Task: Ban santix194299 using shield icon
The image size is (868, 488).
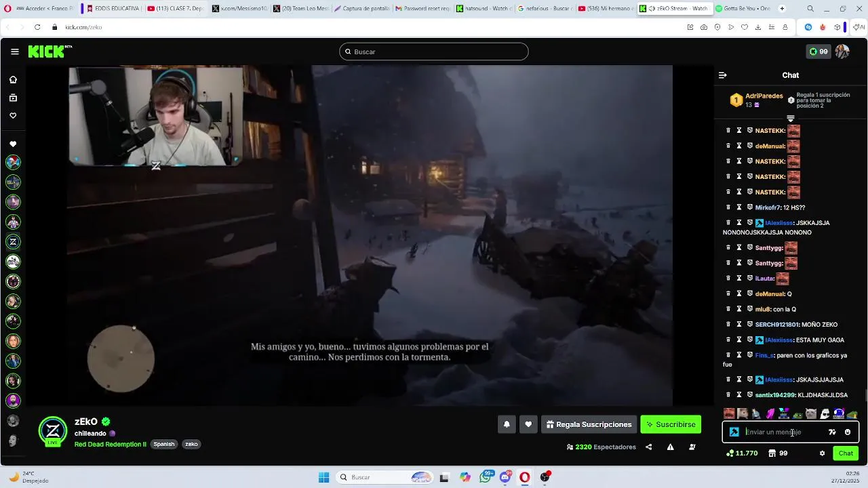Action: tap(750, 395)
